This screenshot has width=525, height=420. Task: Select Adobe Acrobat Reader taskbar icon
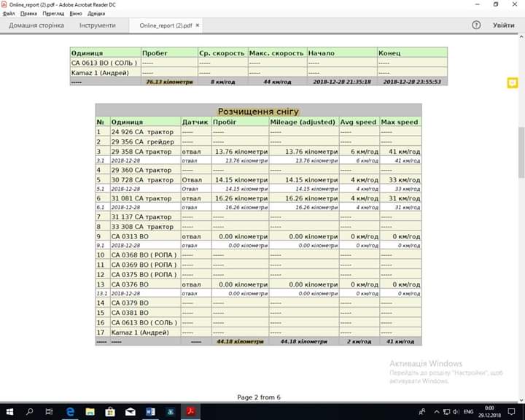pyautogui.click(x=190, y=412)
